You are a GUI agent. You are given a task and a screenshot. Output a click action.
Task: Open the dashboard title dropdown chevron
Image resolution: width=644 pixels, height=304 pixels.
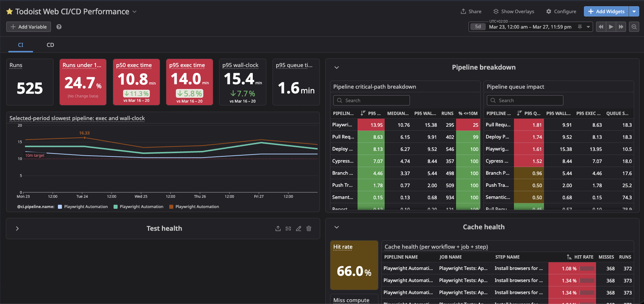pyautogui.click(x=134, y=12)
